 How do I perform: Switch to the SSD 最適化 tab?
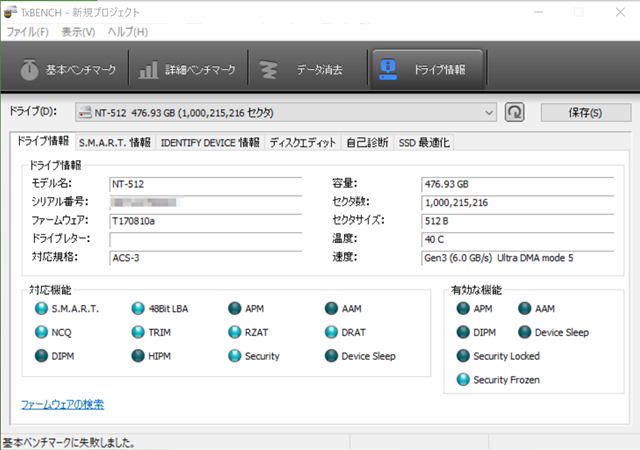(424, 143)
